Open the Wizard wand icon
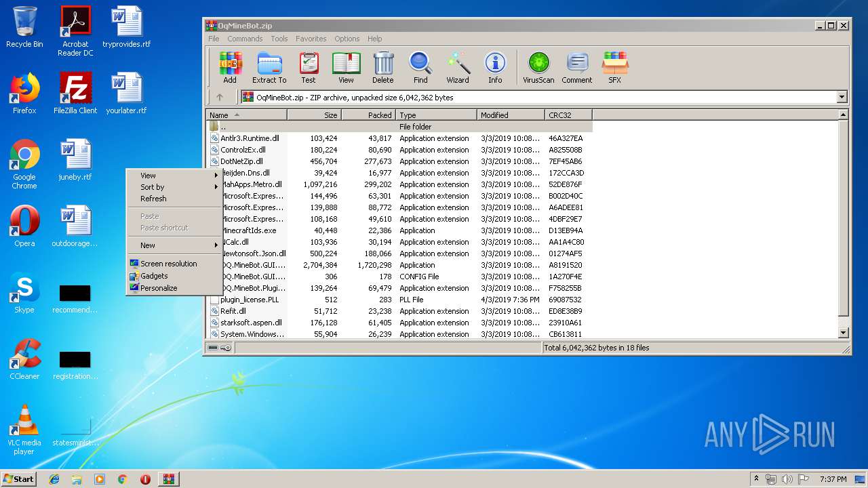The height and width of the screenshot is (488, 868). [458, 68]
